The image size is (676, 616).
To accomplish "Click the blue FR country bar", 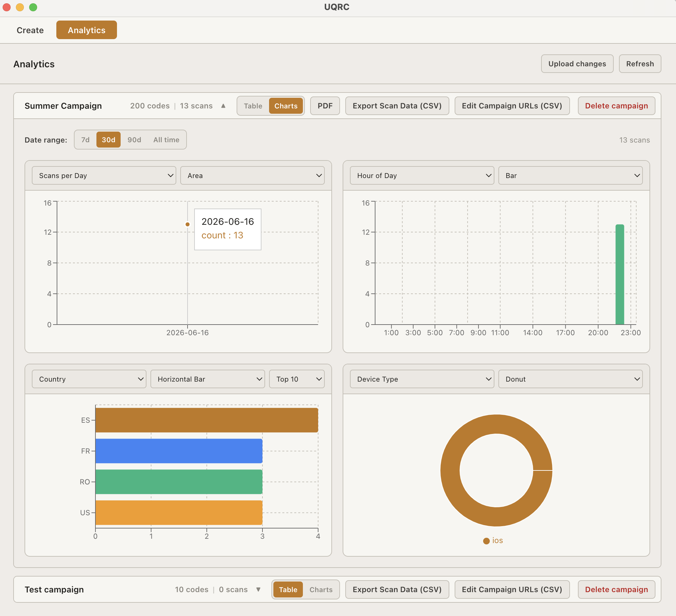I will [179, 451].
